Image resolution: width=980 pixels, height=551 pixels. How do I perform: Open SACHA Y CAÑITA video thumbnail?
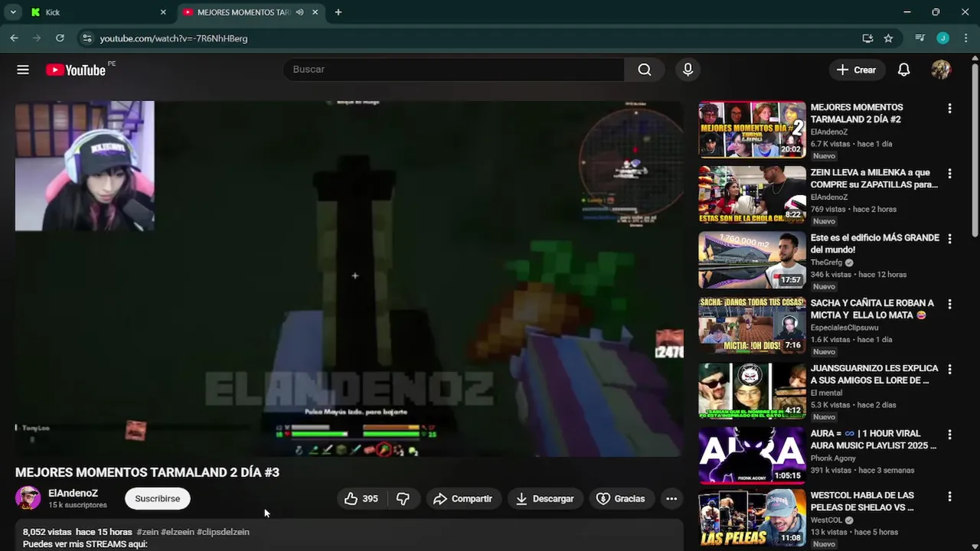pyautogui.click(x=752, y=324)
